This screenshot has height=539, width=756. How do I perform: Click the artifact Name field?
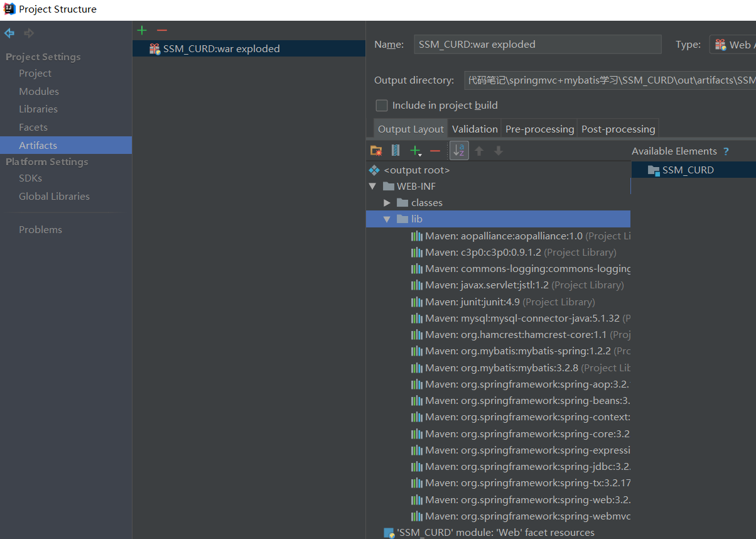point(537,45)
